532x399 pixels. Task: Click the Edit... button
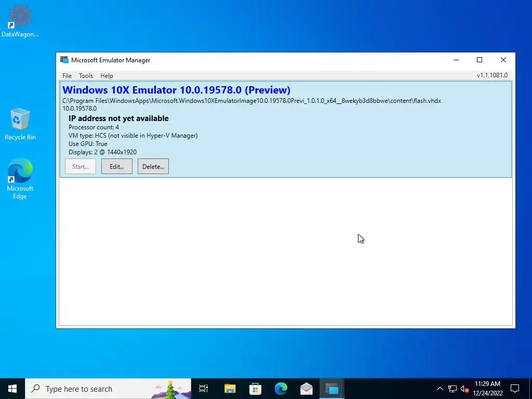pos(117,167)
